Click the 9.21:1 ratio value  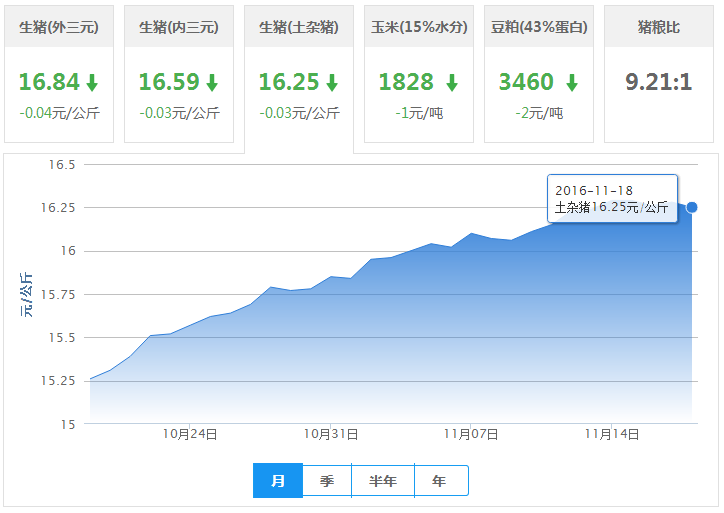coord(659,82)
